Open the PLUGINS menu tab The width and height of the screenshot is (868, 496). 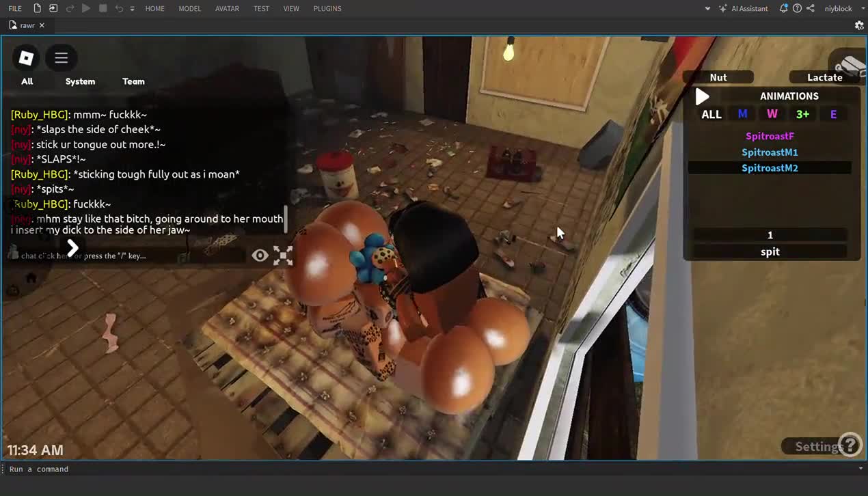(x=327, y=8)
